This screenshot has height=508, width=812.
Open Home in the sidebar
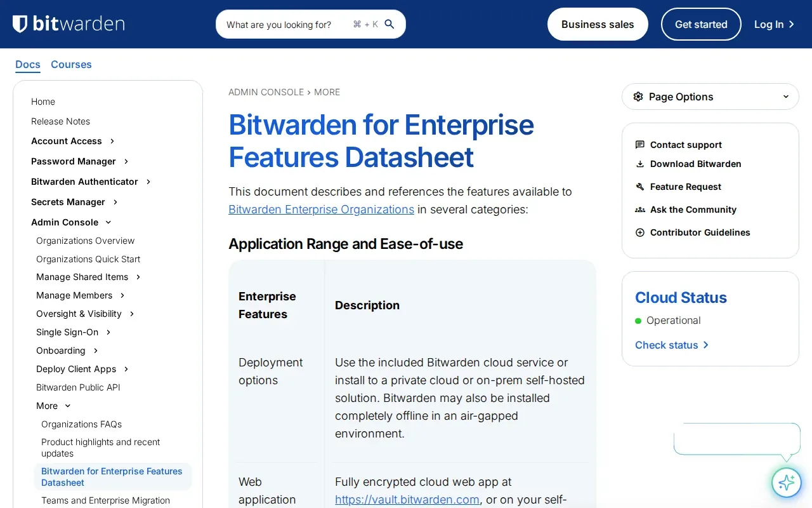[43, 102]
